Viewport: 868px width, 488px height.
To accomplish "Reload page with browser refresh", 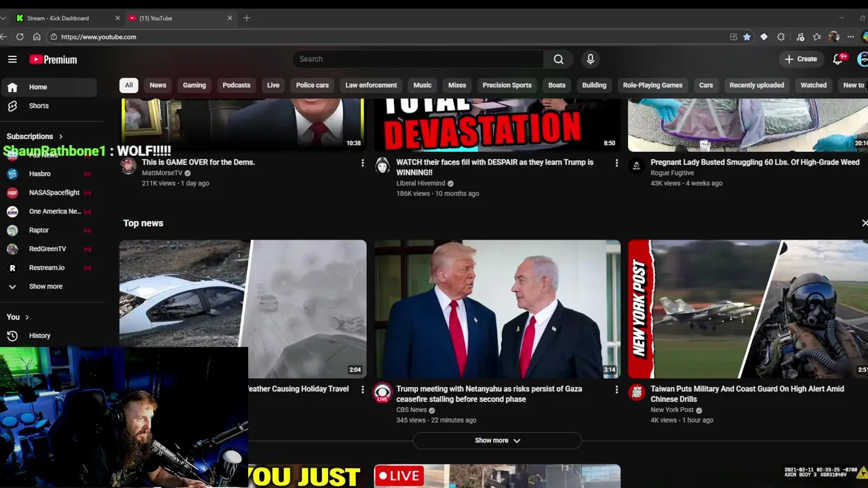I will 20,37.
